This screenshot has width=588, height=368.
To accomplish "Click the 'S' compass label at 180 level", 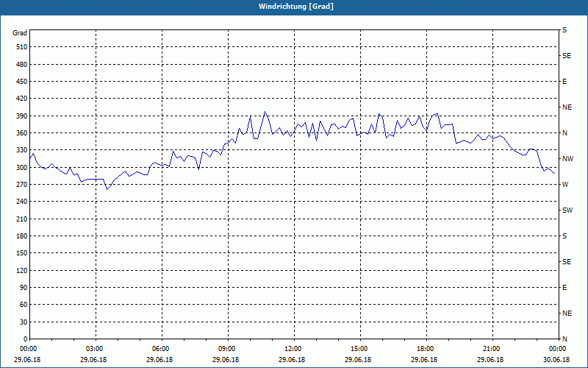I will 564,236.
